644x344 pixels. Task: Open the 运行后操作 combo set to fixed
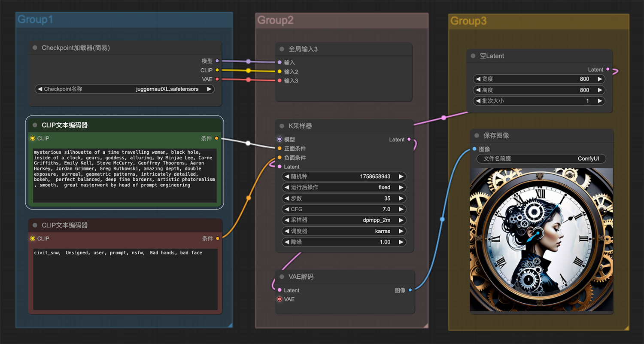pyautogui.click(x=344, y=187)
